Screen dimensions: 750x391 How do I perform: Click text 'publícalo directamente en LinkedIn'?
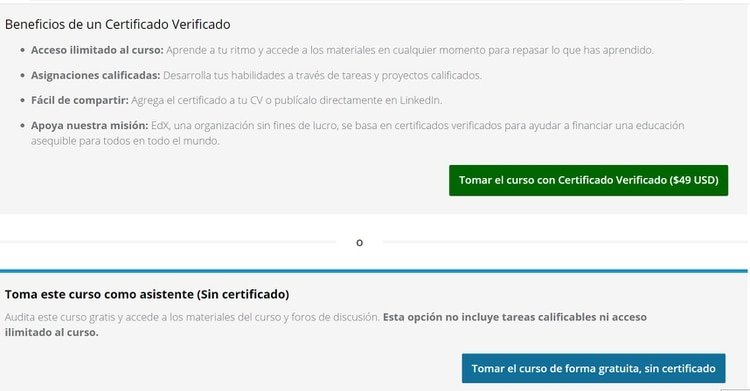(357, 100)
